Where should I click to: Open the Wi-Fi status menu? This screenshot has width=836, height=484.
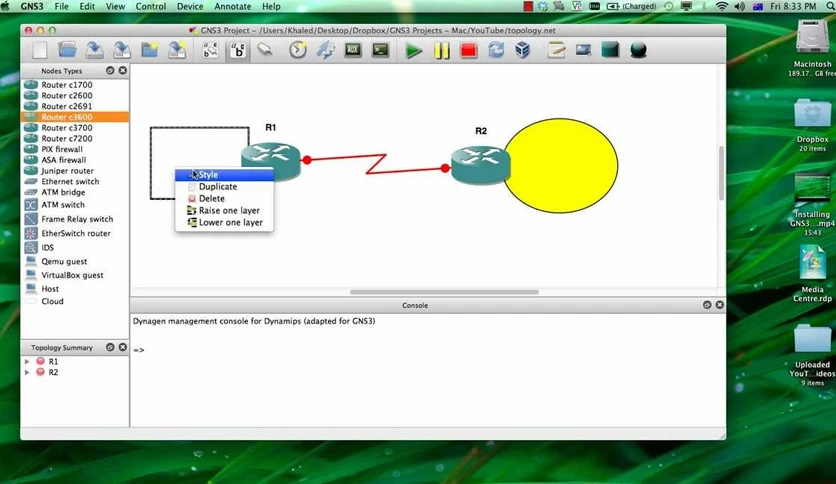click(721, 6)
